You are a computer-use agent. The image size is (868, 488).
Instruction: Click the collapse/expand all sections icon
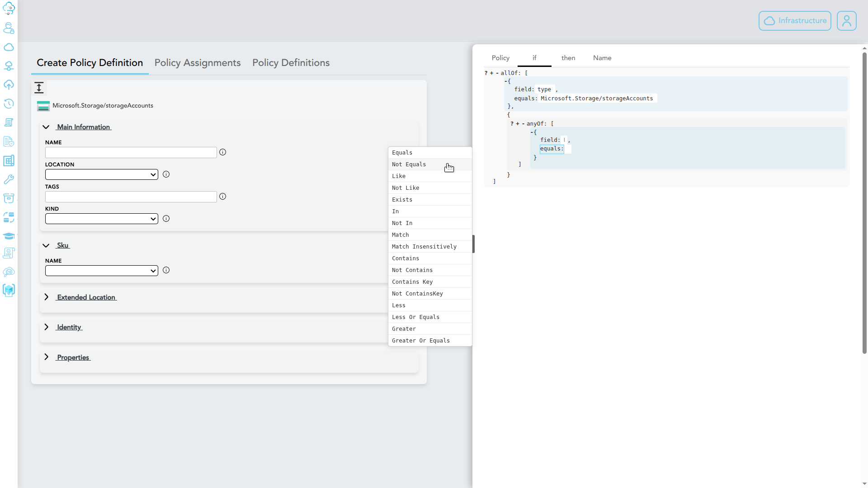39,88
